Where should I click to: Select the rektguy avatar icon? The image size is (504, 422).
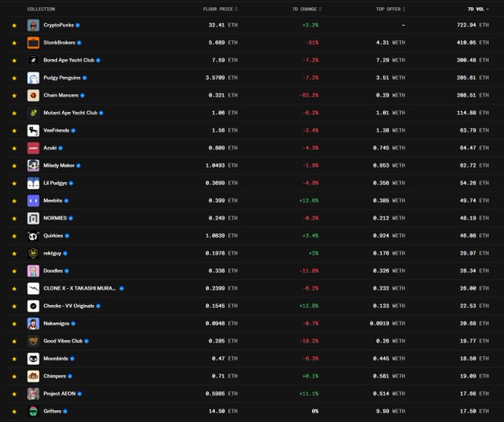[33, 253]
